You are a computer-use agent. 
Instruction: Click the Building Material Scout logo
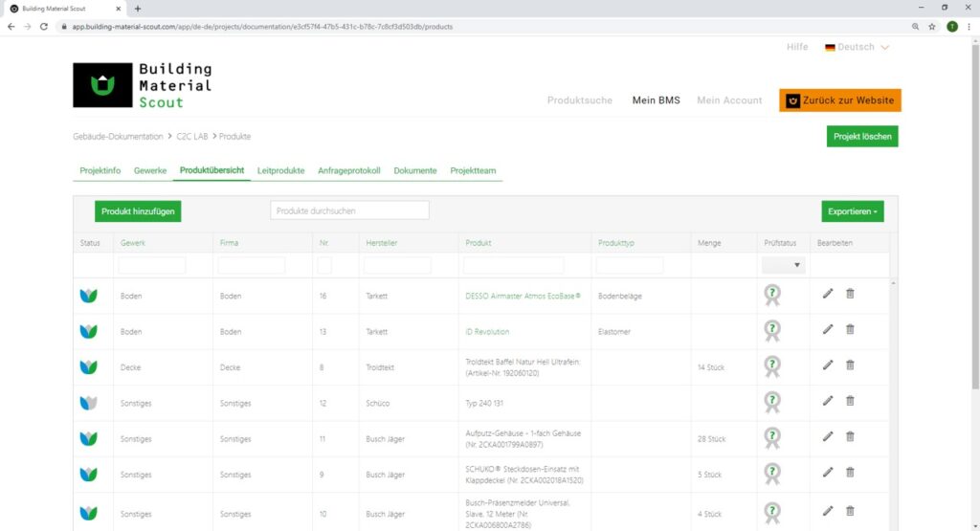143,85
